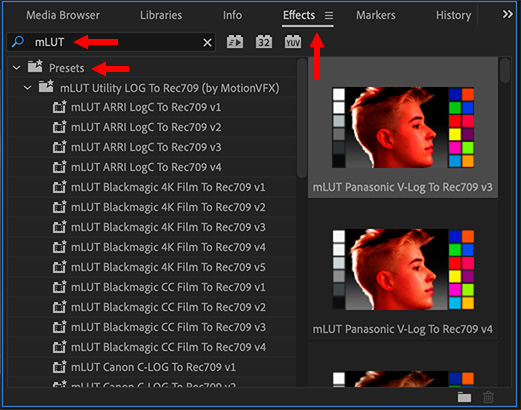This screenshot has height=410, width=521.
Task: Click preset icon for ARRI LogC v1
Action: pos(60,107)
